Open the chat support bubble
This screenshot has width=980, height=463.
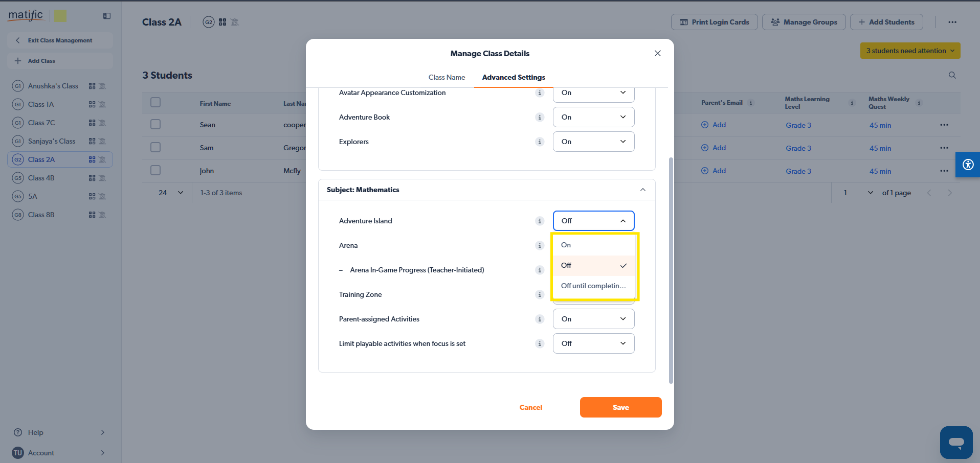(x=955, y=442)
